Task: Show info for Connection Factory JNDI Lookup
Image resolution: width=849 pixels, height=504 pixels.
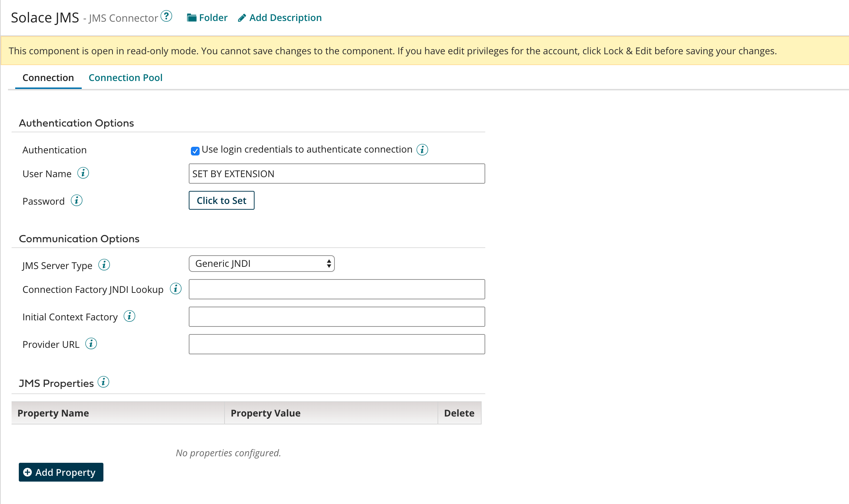Action: coord(176,289)
